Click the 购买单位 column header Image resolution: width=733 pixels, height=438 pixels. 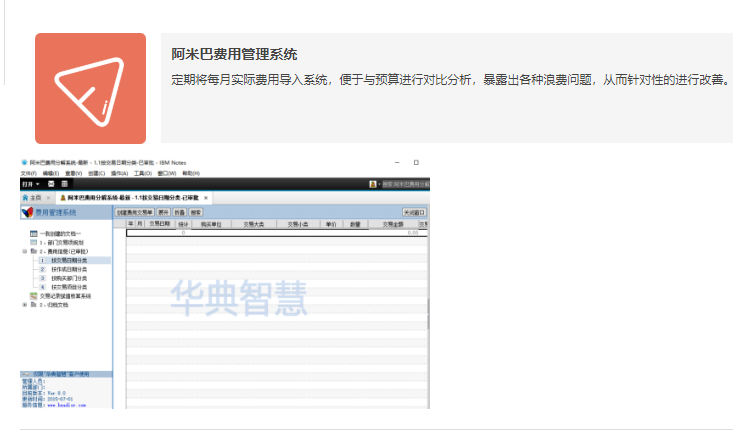pyautogui.click(x=211, y=224)
